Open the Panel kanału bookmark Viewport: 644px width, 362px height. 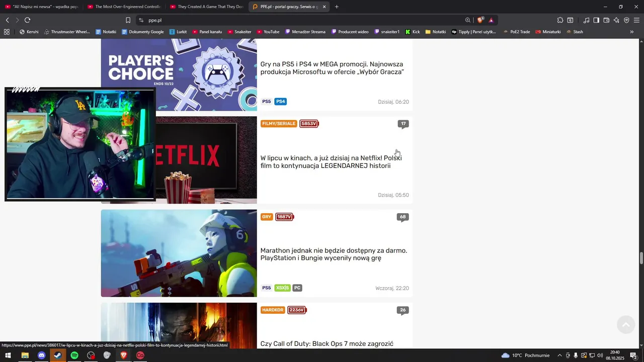(x=207, y=32)
